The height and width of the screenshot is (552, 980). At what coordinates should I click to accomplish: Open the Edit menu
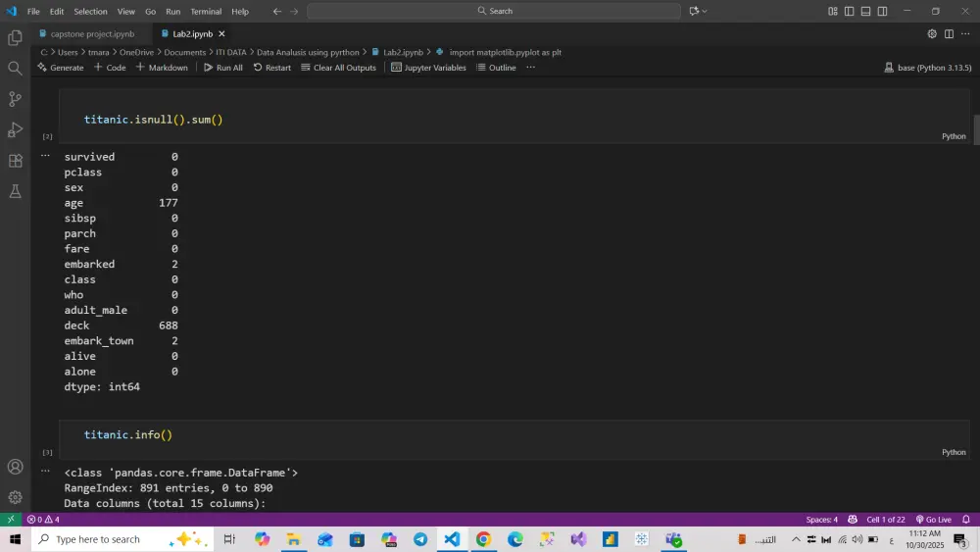pyautogui.click(x=57, y=11)
